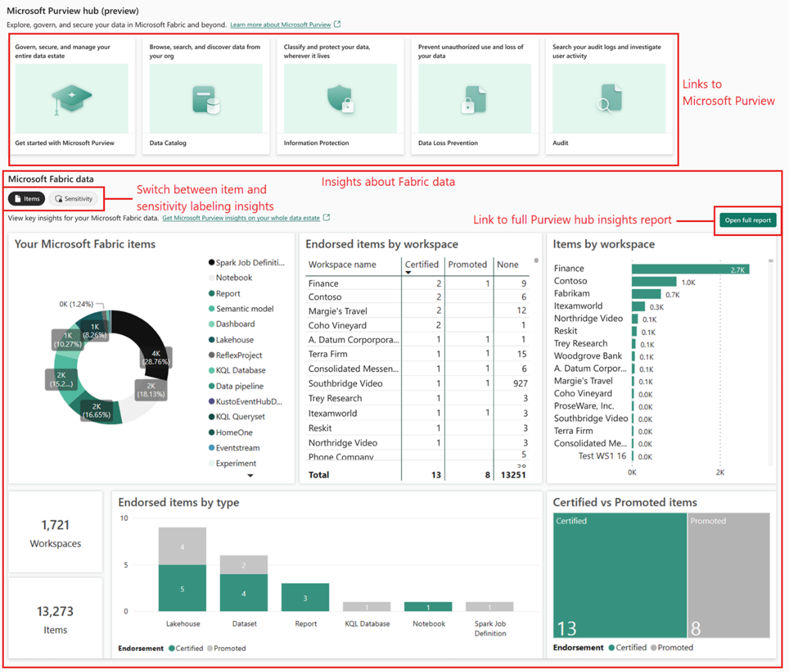
Task: Click the Notebook certified bar
Action: point(428,606)
